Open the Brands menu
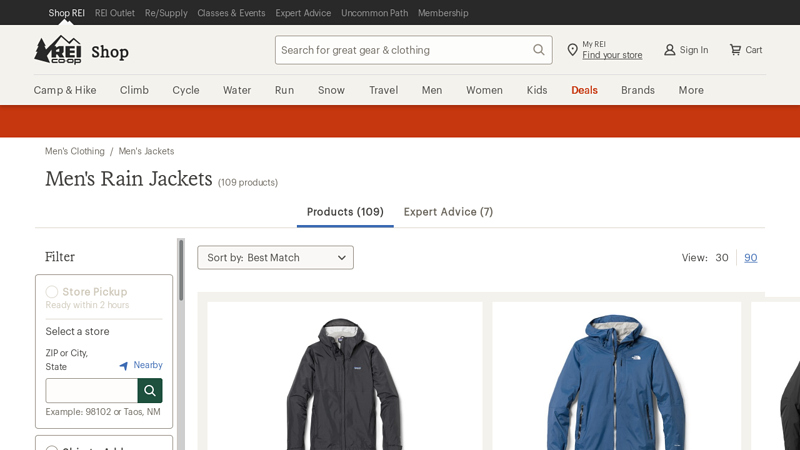 (638, 90)
